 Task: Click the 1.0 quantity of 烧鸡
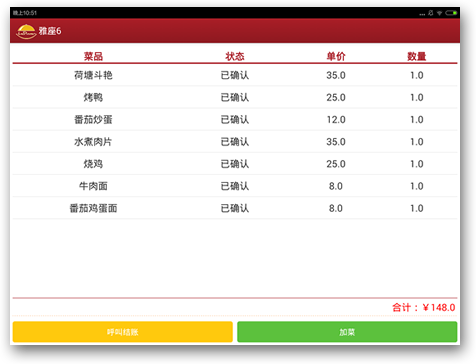(x=417, y=164)
